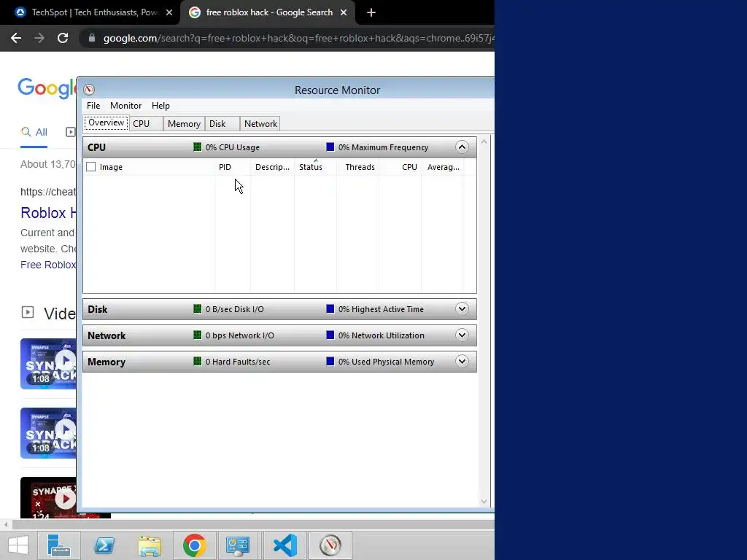Go back in Chrome browser
Image resolution: width=747 pixels, height=560 pixels.
click(x=16, y=38)
